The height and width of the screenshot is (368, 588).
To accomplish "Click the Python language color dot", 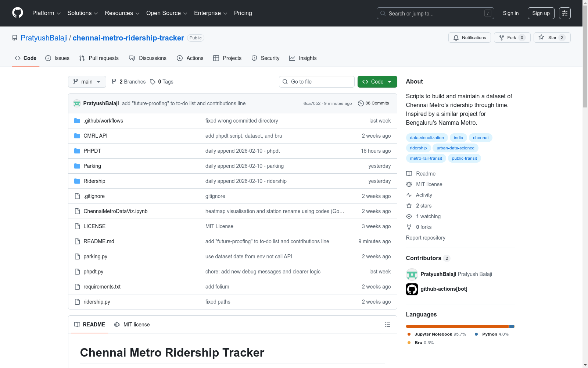I will 476,334.
